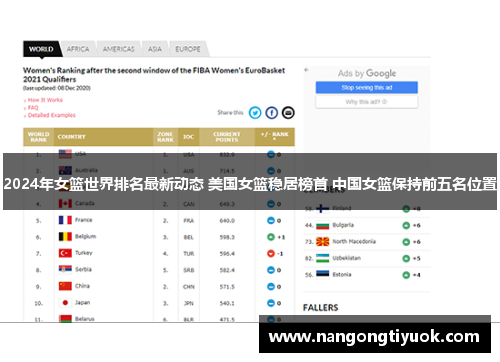The height and width of the screenshot is (362, 500).
Task: Click the ZONE RANK column header
Action: tap(165, 137)
